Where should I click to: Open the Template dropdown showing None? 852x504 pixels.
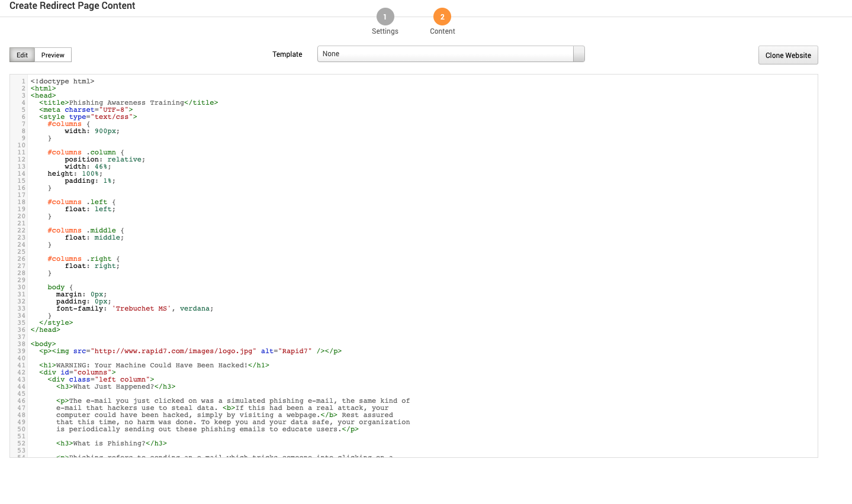445,54
